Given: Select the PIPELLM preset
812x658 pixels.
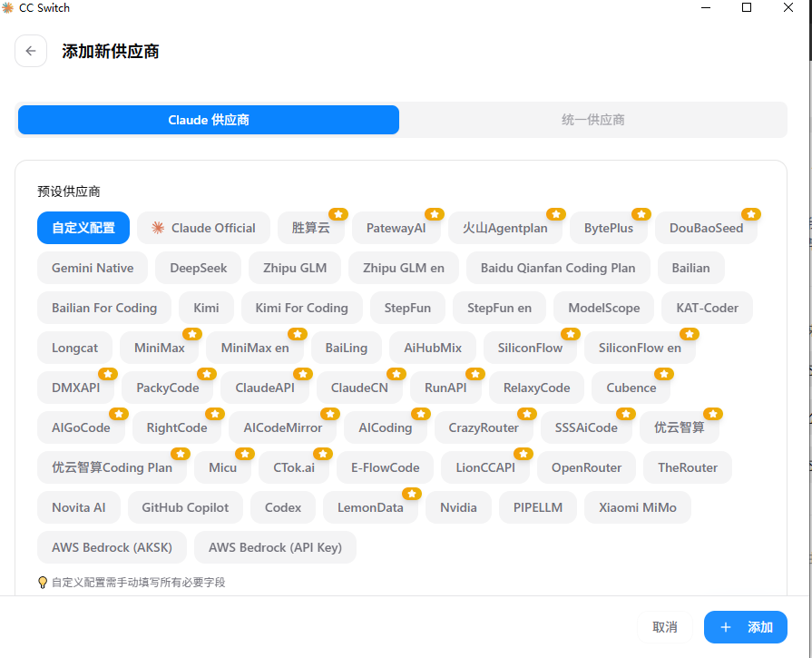Looking at the screenshot, I should click(x=537, y=506).
